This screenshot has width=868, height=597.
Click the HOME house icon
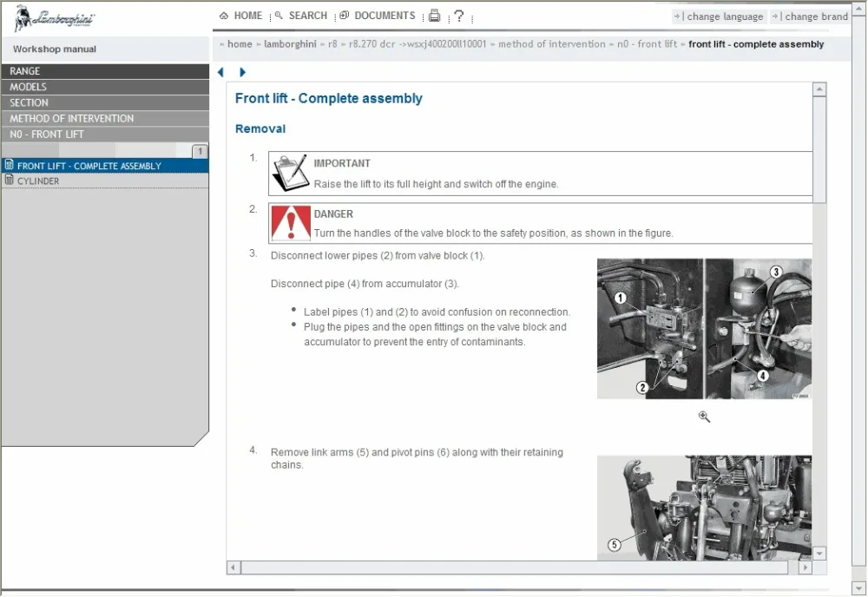224,16
